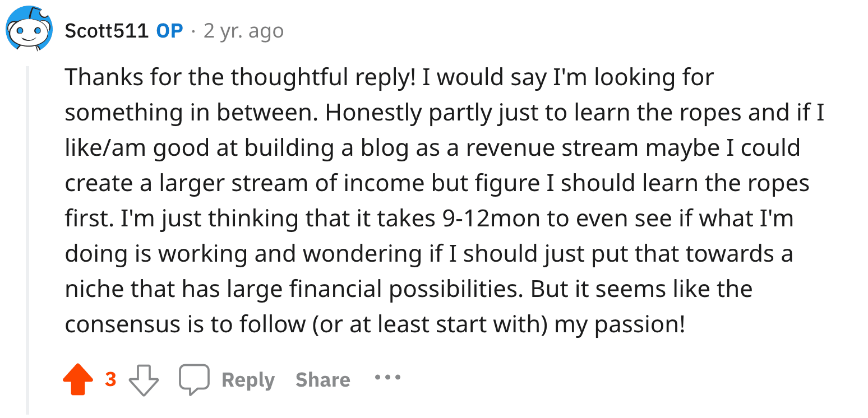
Task: Click the phrase "Thanks for the thoughtful reply!"
Action: [x=239, y=77]
